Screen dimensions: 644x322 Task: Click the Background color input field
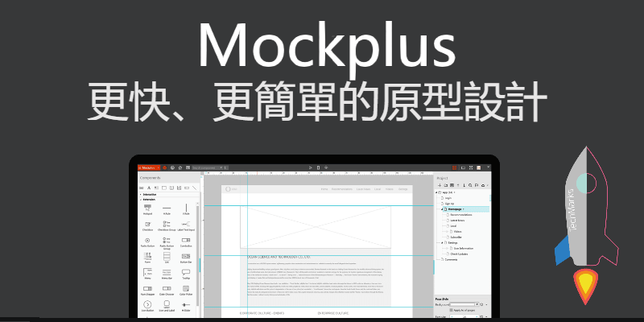click(x=465, y=304)
